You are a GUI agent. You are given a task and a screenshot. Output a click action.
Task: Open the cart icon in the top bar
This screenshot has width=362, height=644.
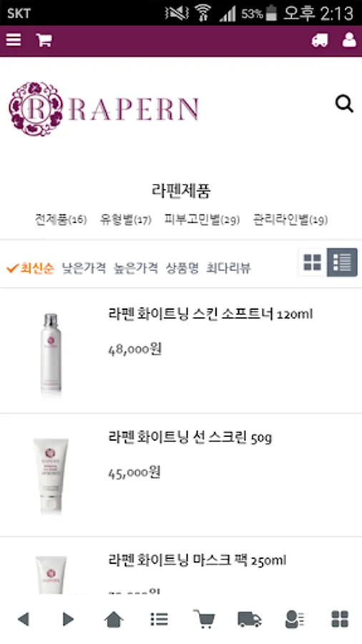44,40
